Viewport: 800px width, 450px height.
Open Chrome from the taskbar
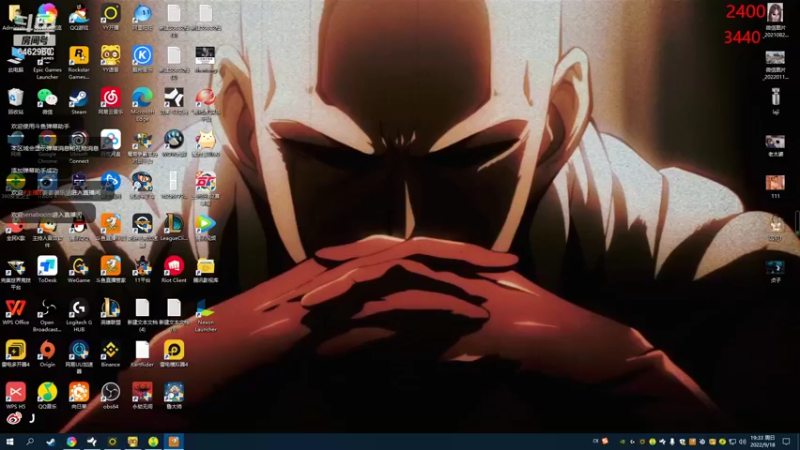pos(71,441)
